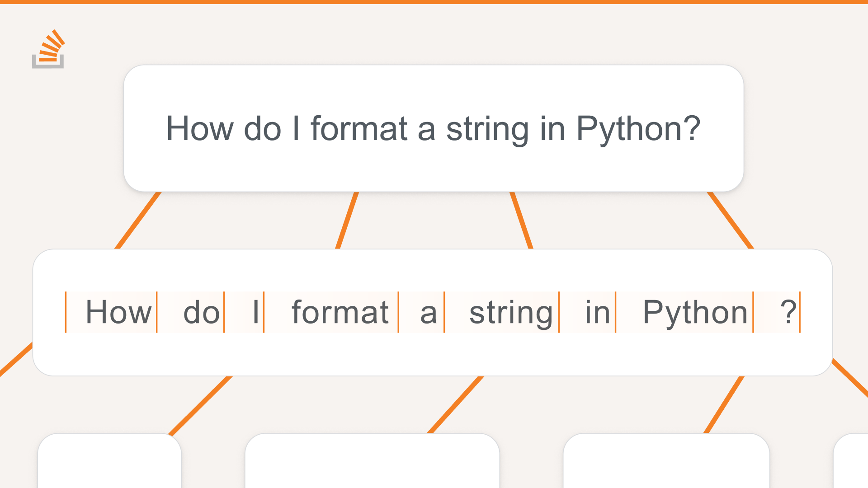Viewport: 868px width, 488px height.
Task: Click the partially visible card at bottom-right edge
Action: click(852, 463)
